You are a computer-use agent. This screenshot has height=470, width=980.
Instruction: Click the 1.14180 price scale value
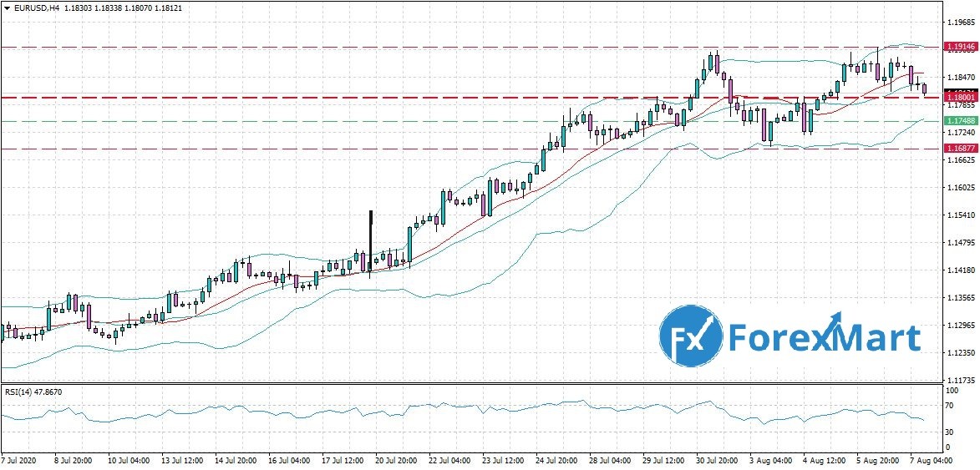tap(958, 270)
